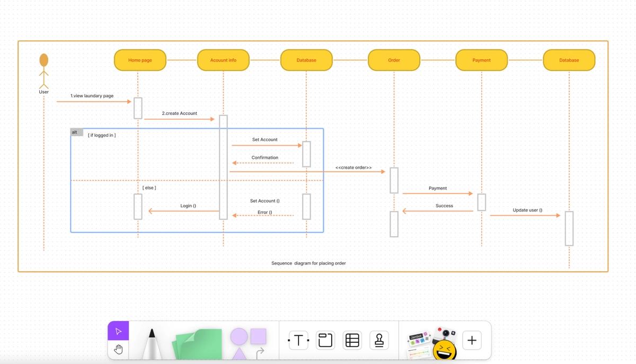Select the Text tool
This screenshot has width=636, height=364.
[297, 340]
